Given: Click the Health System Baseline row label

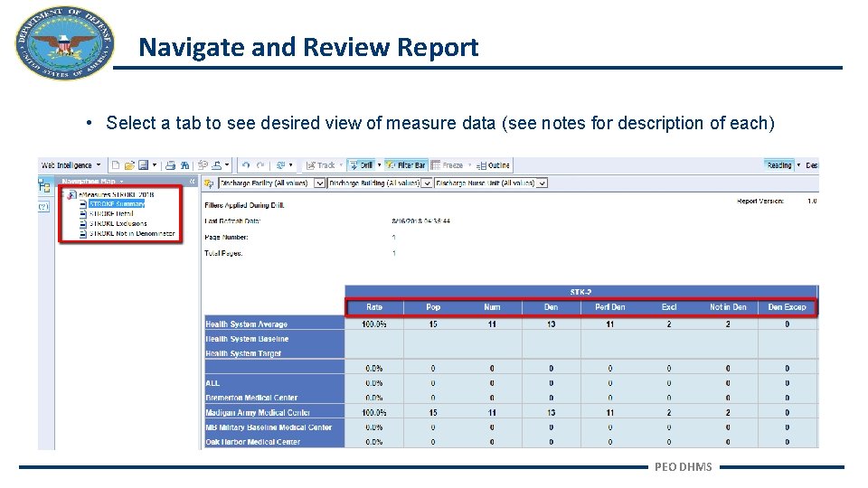Looking at the screenshot, I should (275, 339).
